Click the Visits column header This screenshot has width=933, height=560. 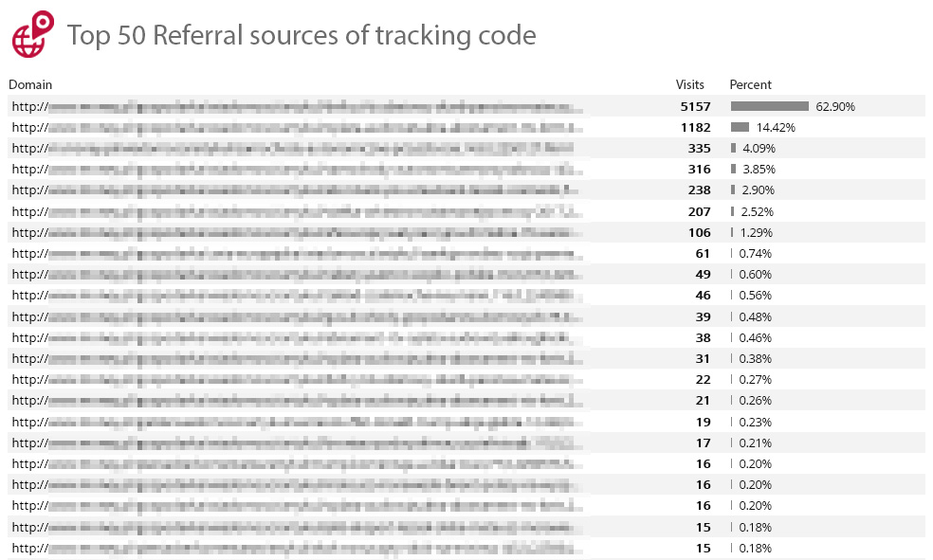click(x=689, y=84)
